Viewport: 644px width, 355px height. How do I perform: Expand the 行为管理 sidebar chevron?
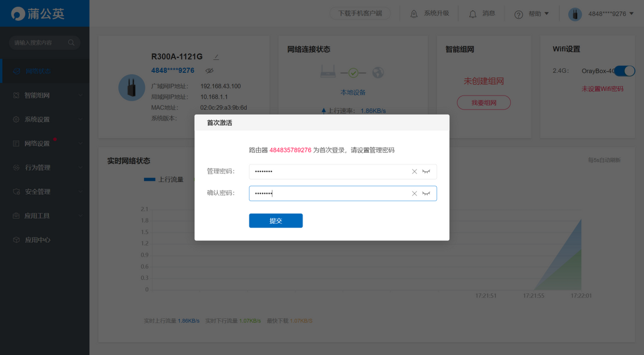pyautogui.click(x=80, y=168)
